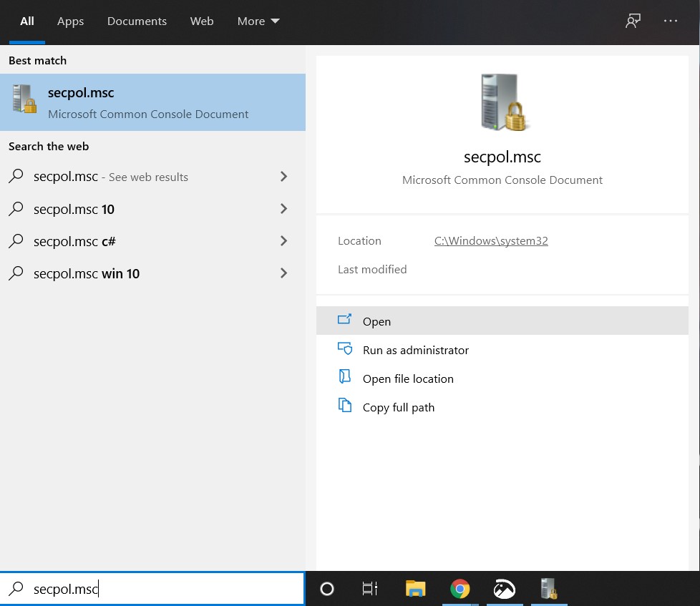Expand the 'secpol.msc c#' suggestion arrow
The width and height of the screenshot is (700, 606).
point(283,241)
